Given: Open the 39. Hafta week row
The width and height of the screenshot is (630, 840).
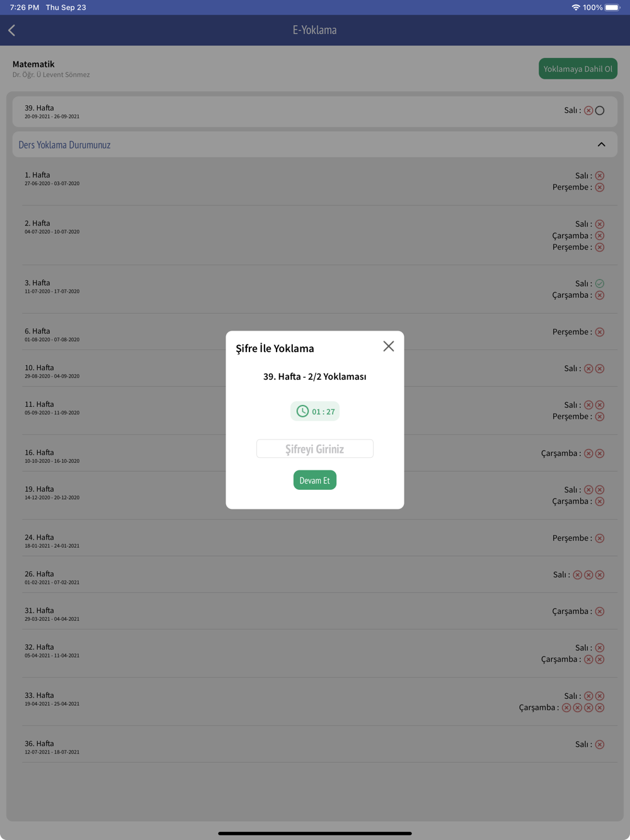Looking at the screenshot, I should tap(315, 111).
